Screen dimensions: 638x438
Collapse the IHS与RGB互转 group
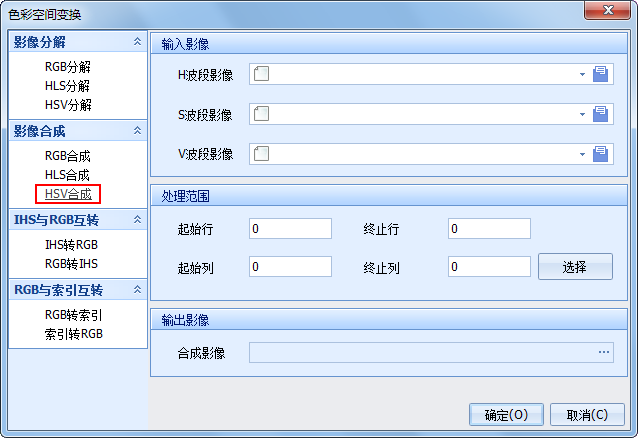137,219
